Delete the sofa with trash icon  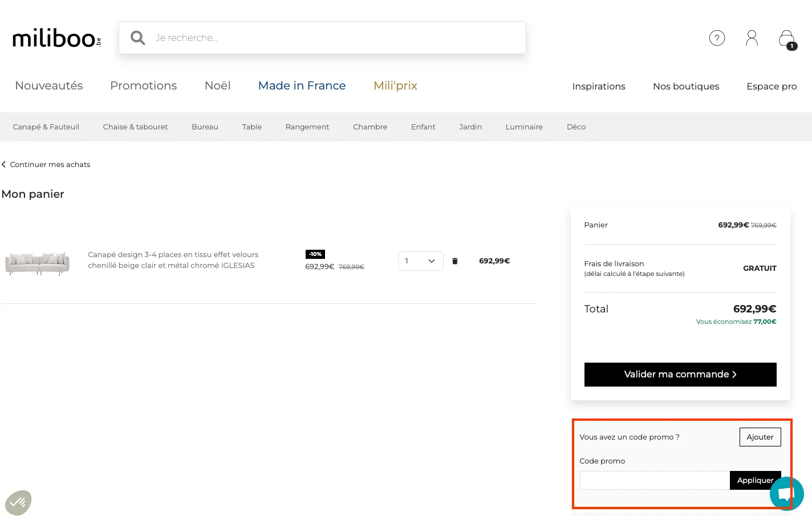pyautogui.click(x=455, y=261)
